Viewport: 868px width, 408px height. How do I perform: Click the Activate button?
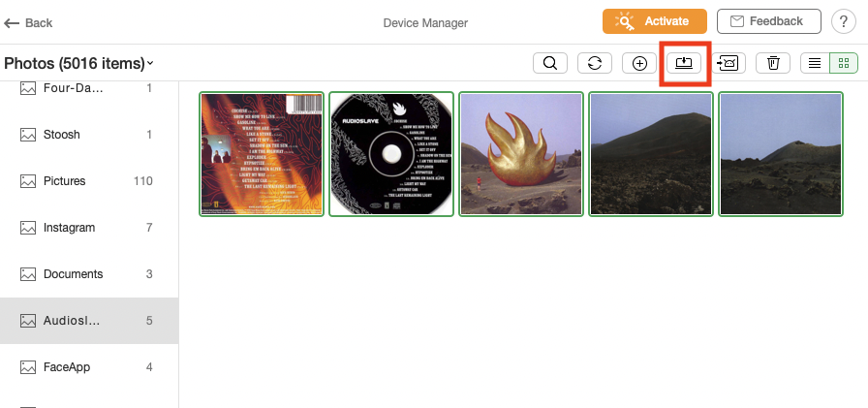(655, 21)
